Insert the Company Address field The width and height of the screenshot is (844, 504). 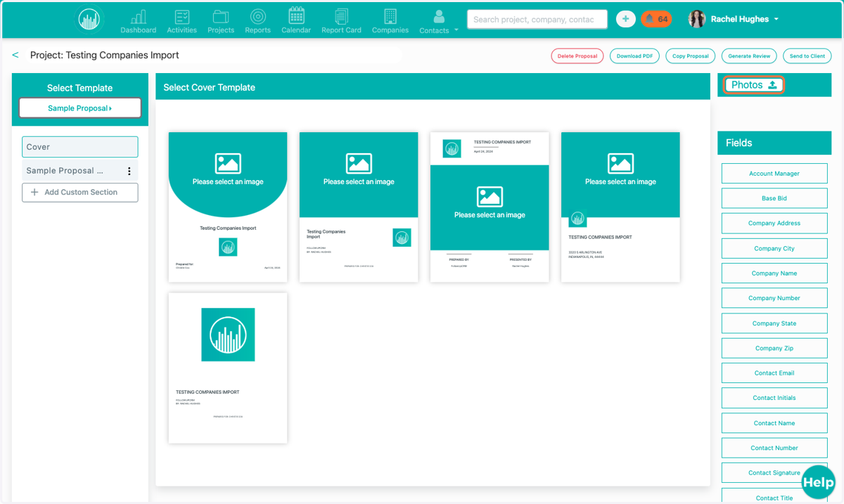click(774, 224)
